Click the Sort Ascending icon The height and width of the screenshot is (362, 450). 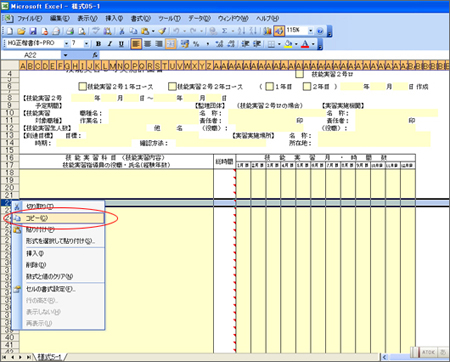click(x=242, y=31)
